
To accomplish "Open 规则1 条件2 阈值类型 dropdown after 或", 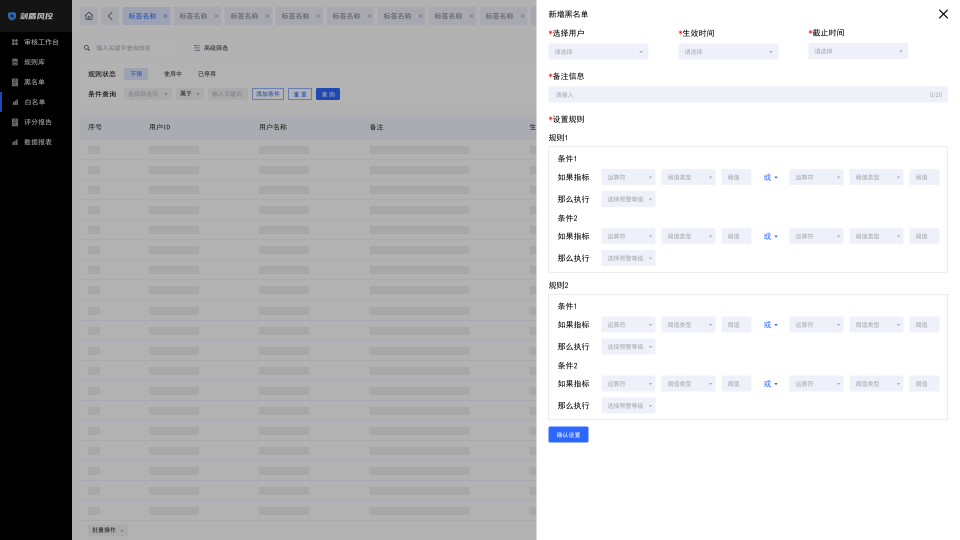I will tap(876, 236).
